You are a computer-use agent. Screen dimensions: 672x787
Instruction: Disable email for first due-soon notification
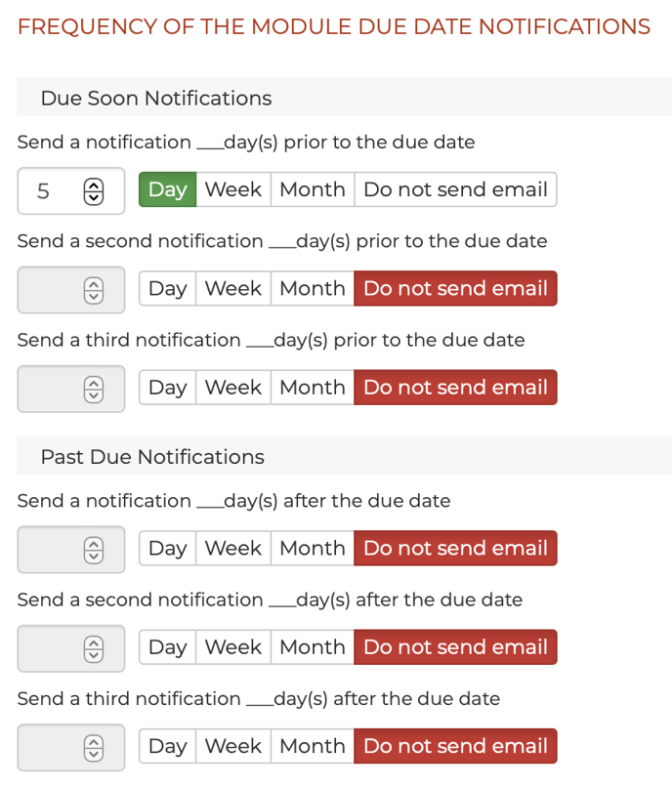[455, 189]
